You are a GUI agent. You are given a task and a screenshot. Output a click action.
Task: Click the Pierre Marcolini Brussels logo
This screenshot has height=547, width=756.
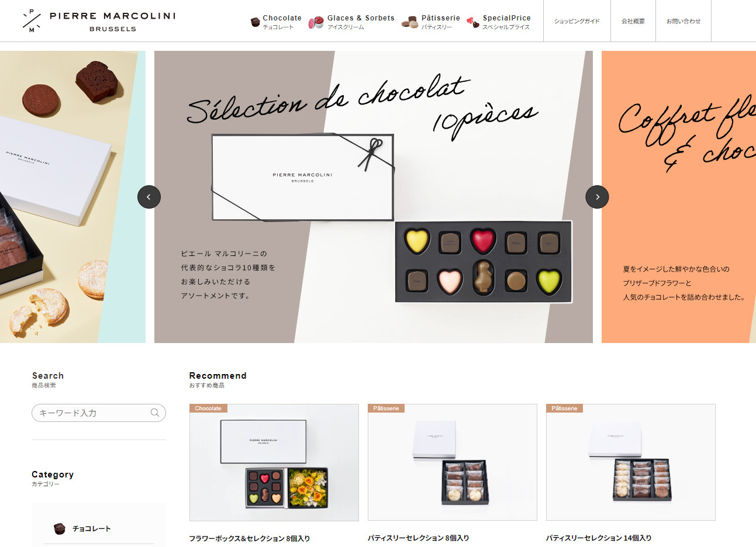(98, 21)
